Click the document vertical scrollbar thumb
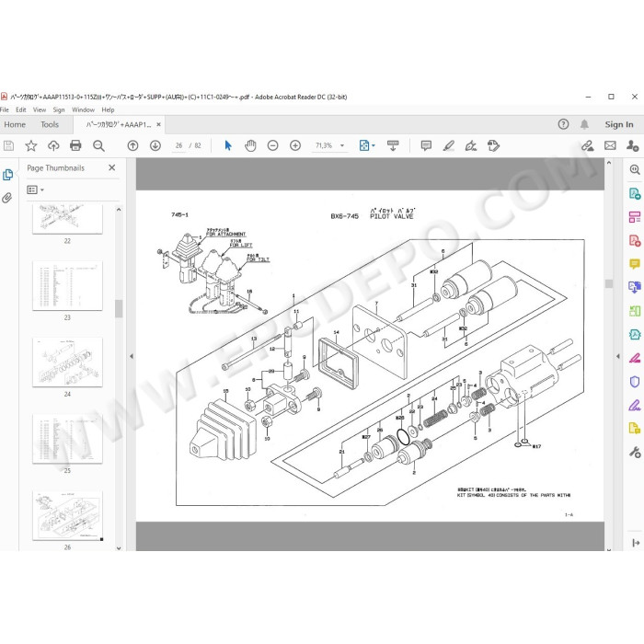 609,283
